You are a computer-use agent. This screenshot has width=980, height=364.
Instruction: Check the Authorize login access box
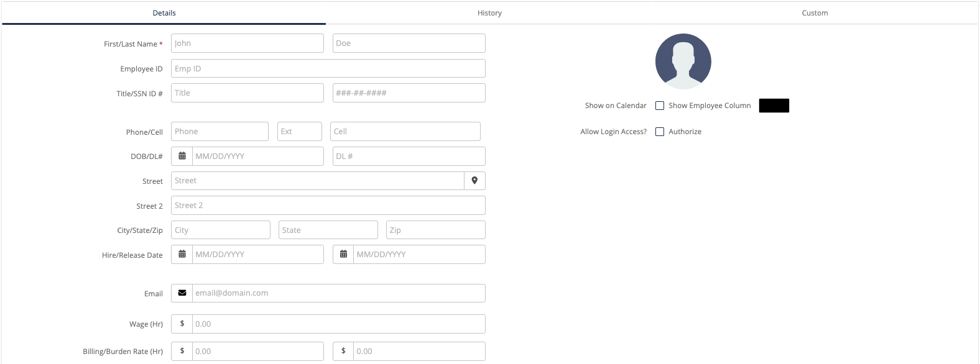tap(660, 132)
